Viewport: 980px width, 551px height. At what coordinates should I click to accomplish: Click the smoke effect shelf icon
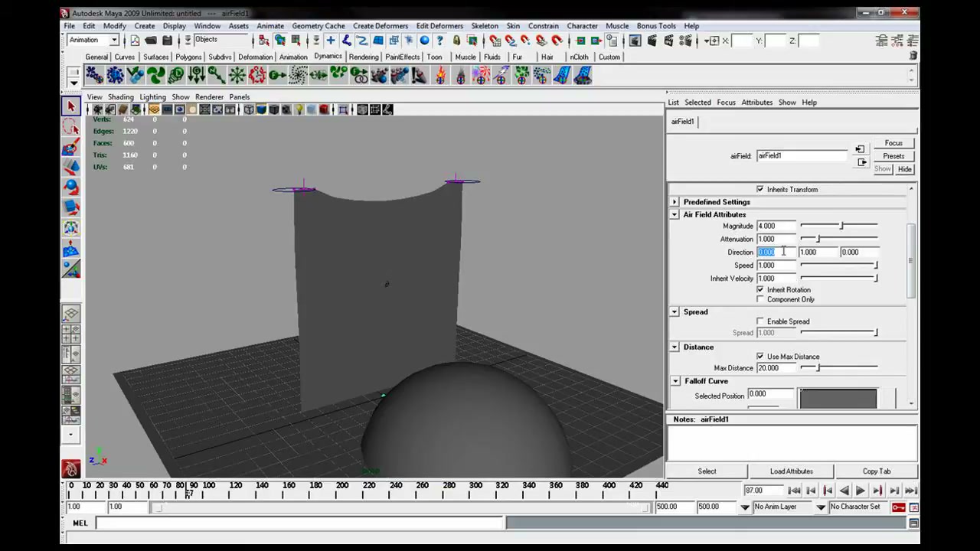point(460,75)
